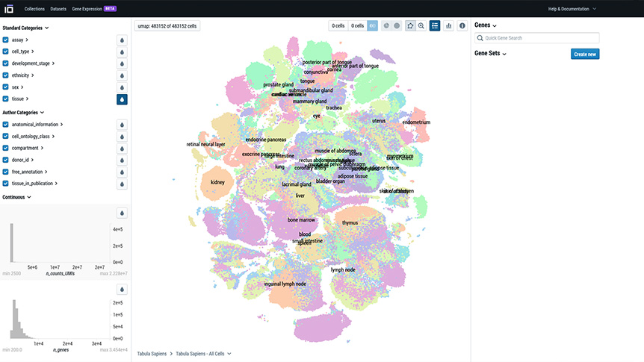Color by anatomical_information droplet icon
This screenshot has height=362, width=644.
click(x=122, y=125)
